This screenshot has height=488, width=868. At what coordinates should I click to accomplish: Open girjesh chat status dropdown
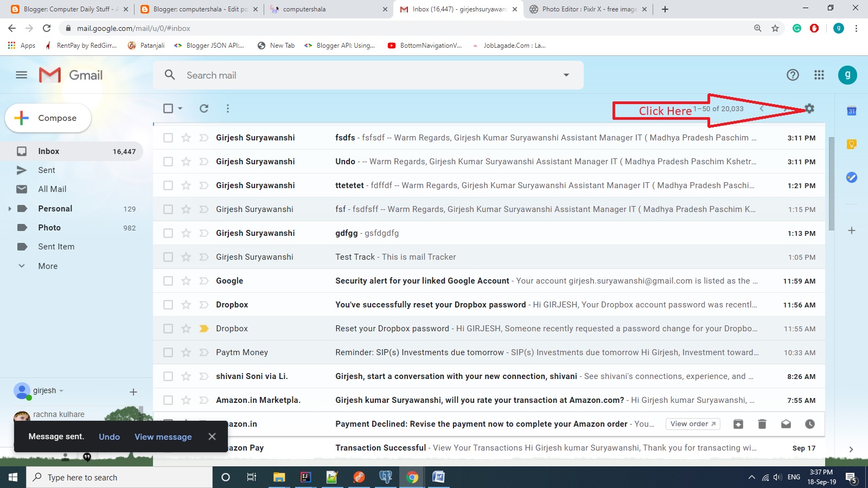pos(61,391)
